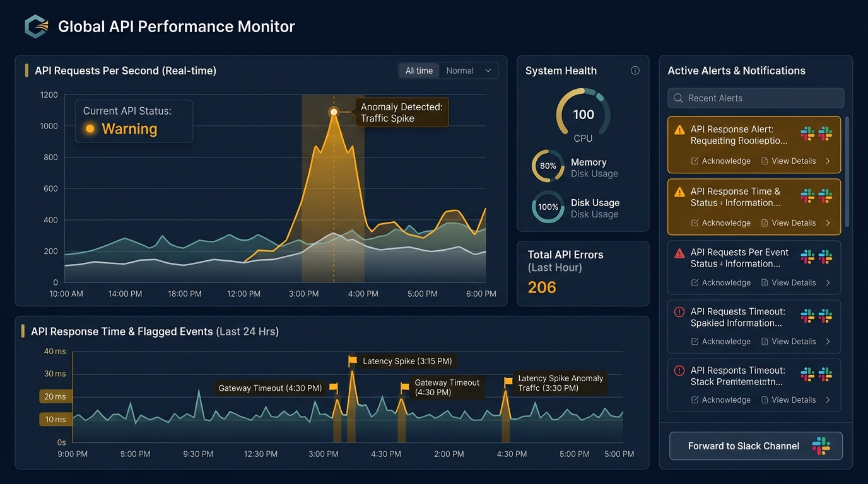Click second Slack icon on API Requests Timeout card

tap(825, 316)
